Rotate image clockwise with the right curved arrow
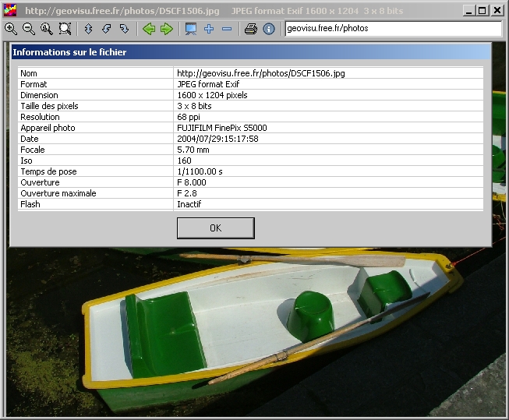 pyautogui.click(x=125, y=29)
